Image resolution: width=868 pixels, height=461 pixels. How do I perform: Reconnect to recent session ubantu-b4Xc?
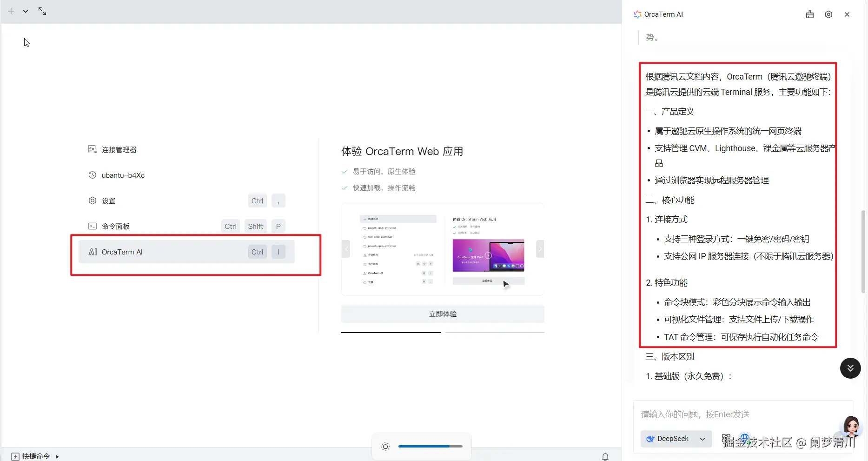(186, 175)
